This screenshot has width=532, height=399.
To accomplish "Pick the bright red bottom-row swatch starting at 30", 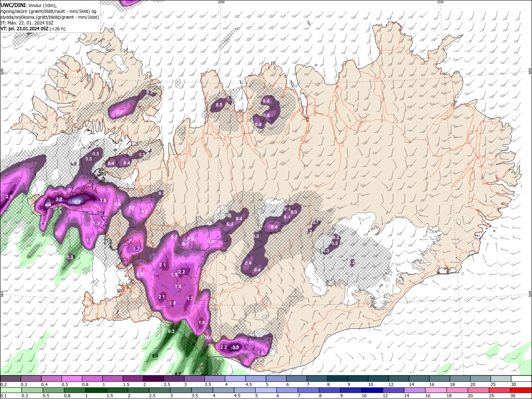I will (x=521, y=390).
